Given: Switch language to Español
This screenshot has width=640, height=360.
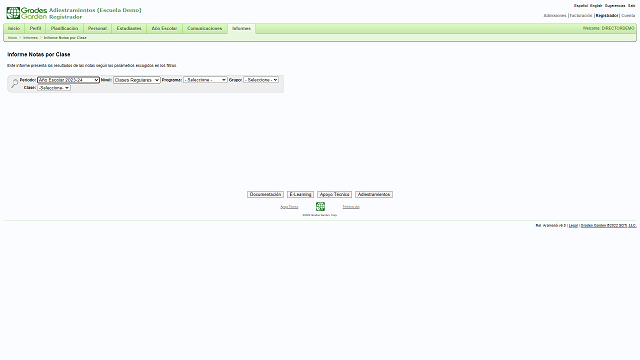Looking at the screenshot, I should click(x=581, y=6).
